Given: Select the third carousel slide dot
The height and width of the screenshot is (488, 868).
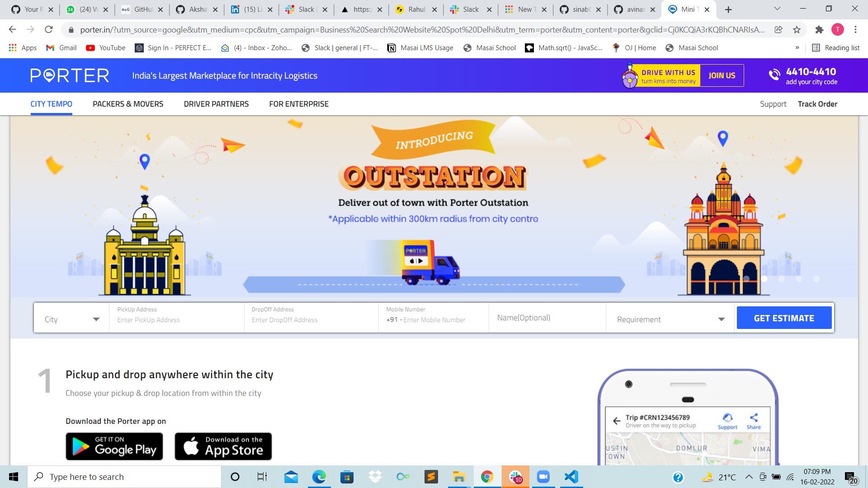Looking at the screenshot, I should tap(782, 279).
